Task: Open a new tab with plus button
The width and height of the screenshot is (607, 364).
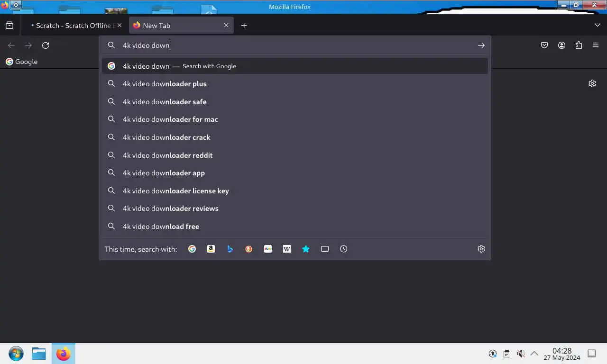Action: tap(244, 26)
